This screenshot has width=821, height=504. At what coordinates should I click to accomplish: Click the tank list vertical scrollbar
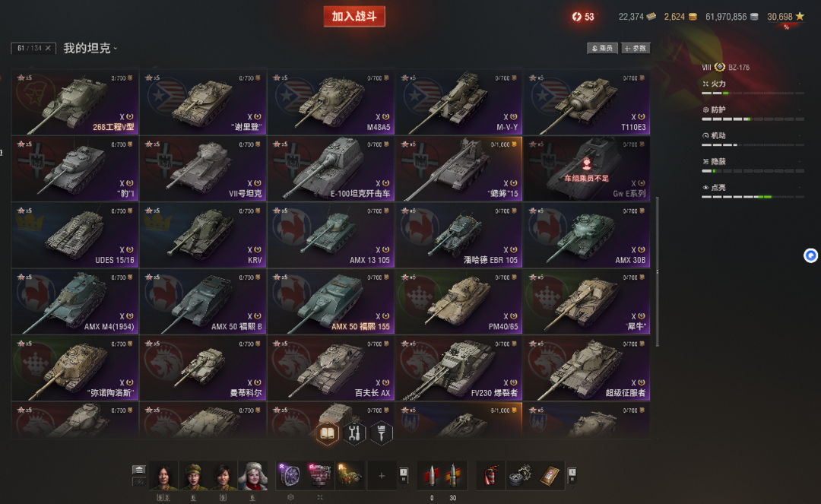point(657,271)
